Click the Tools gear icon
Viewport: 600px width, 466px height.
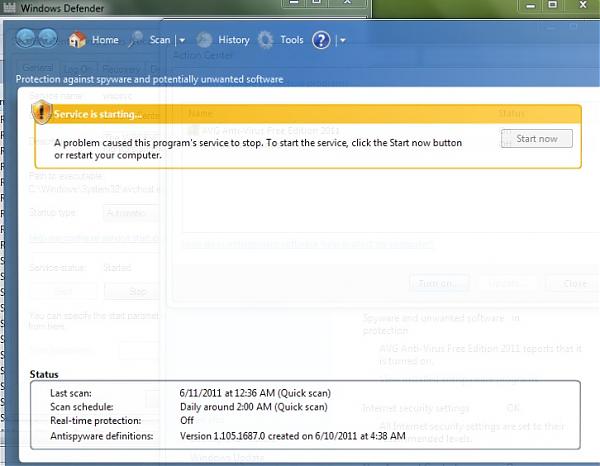(265, 40)
